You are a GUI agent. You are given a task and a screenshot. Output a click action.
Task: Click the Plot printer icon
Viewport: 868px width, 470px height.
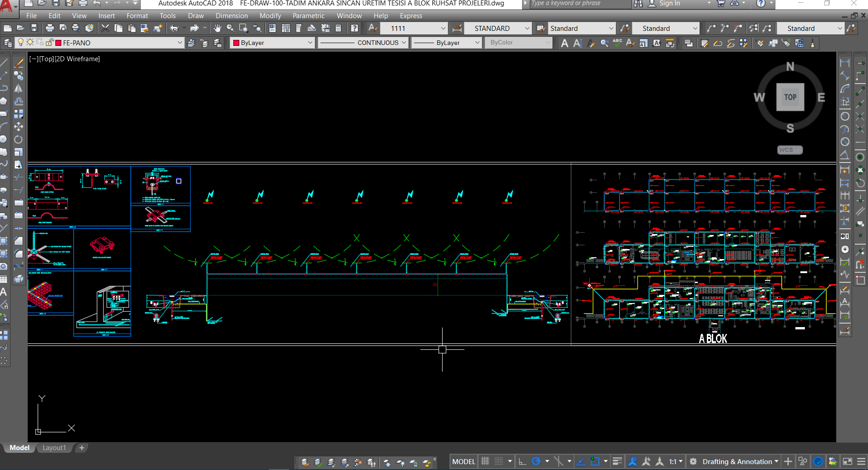(x=50, y=28)
